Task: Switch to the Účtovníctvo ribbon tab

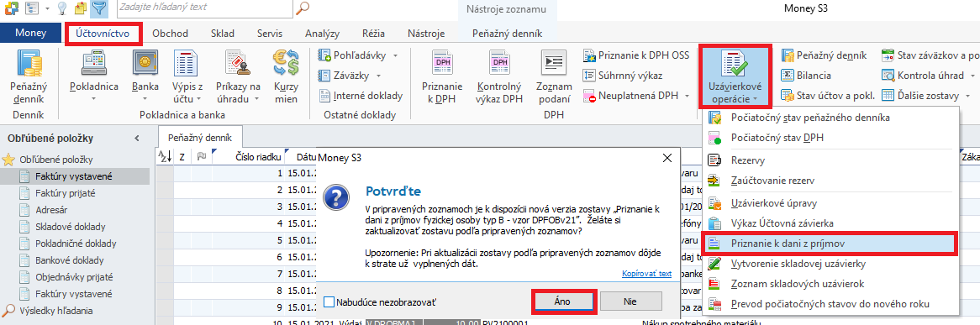Action: tap(103, 33)
